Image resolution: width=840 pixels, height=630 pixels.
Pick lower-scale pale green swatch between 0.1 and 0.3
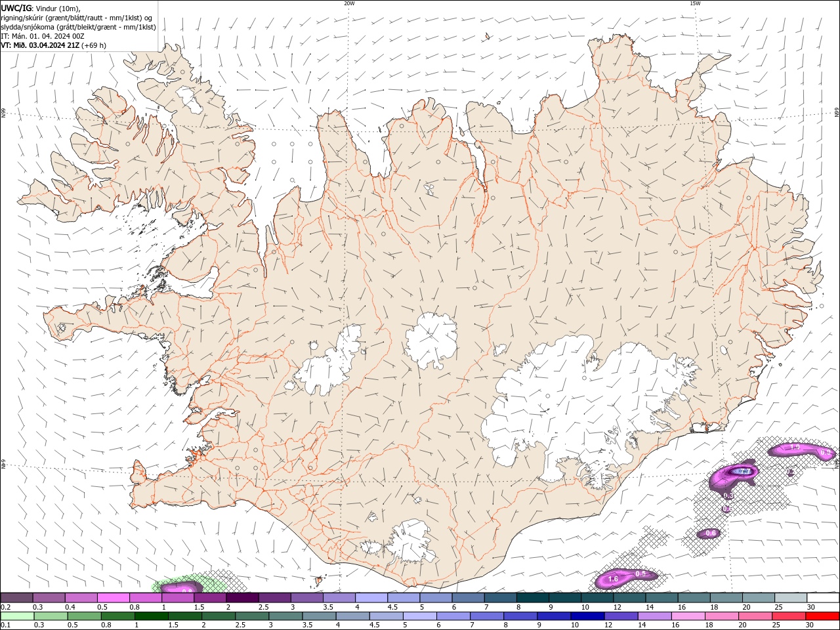click(18, 616)
